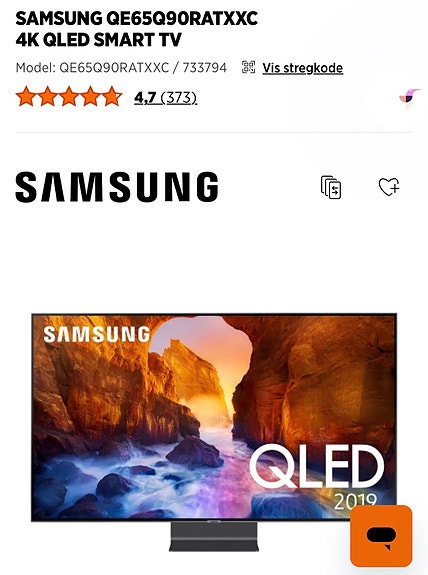Click the 4K QLED SMART TV heading line
This screenshot has height=575, width=428.
(99, 40)
